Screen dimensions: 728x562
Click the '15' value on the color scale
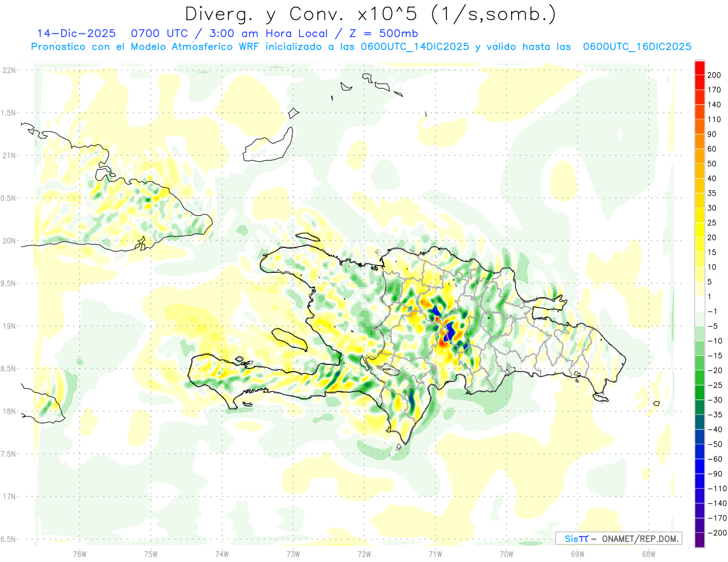pyautogui.click(x=712, y=252)
